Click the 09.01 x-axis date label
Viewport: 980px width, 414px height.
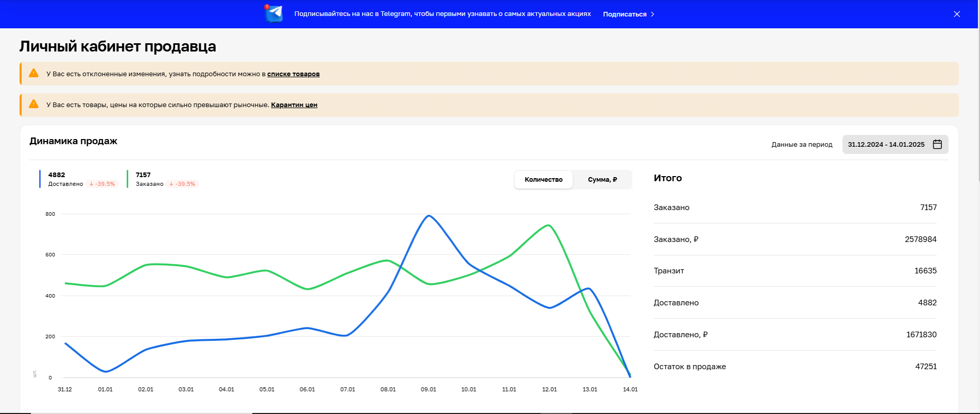click(428, 389)
